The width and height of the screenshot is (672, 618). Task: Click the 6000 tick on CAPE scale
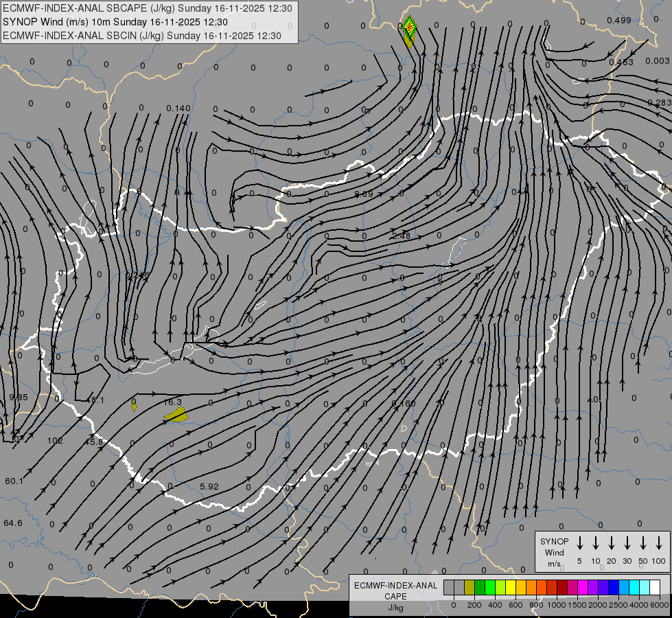pos(660,605)
